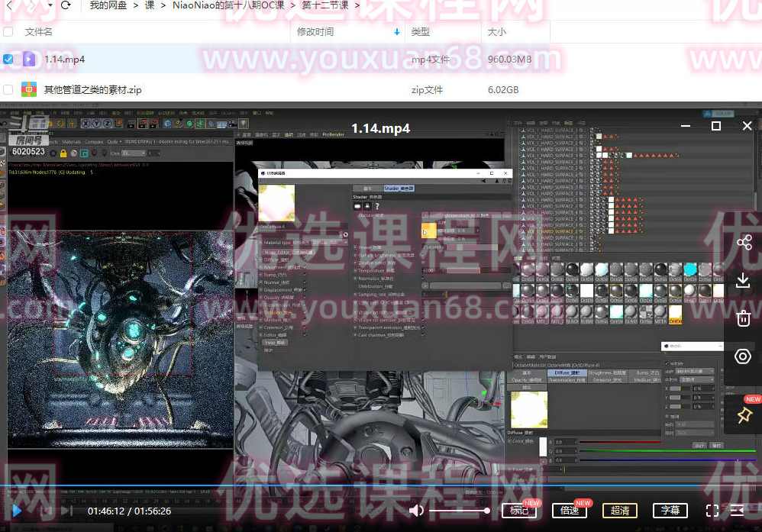Screen dimensions: 762x532
Task: Click the volume slider near the speaker icon
Action: pyautogui.click(x=458, y=511)
